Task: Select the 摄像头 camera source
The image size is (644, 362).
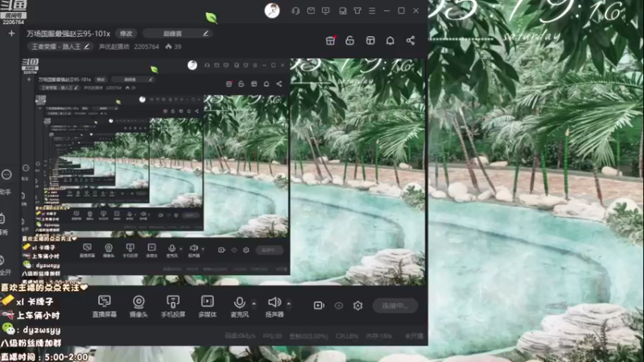Action: point(138,306)
